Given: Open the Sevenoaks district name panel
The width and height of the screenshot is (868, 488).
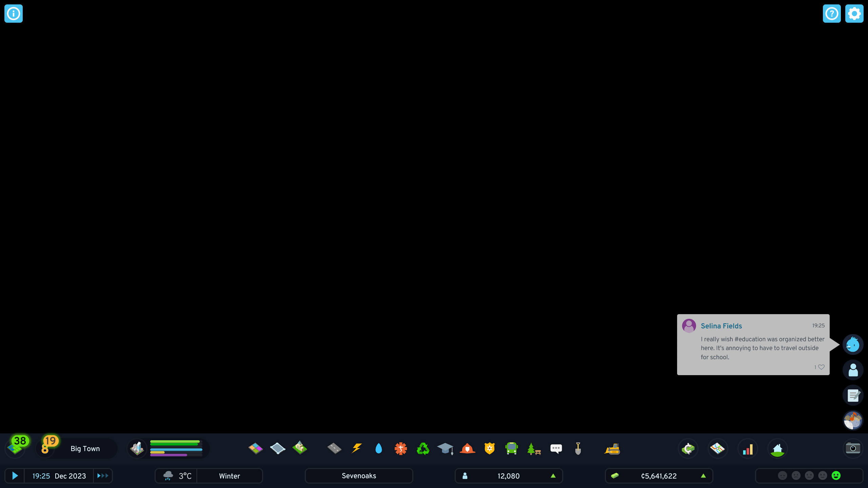Looking at the screenshot, I should tap(359, 475).
